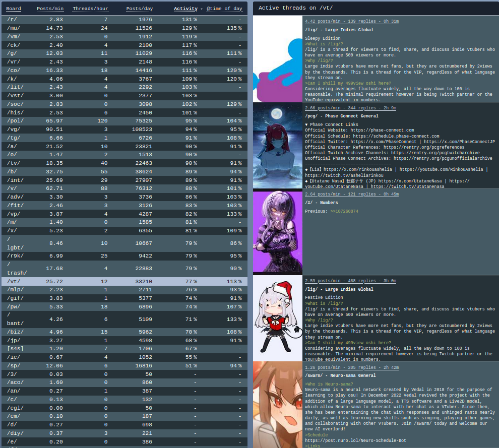
Task: Select the /ic/ board row
Action: [x=124, y=357]
